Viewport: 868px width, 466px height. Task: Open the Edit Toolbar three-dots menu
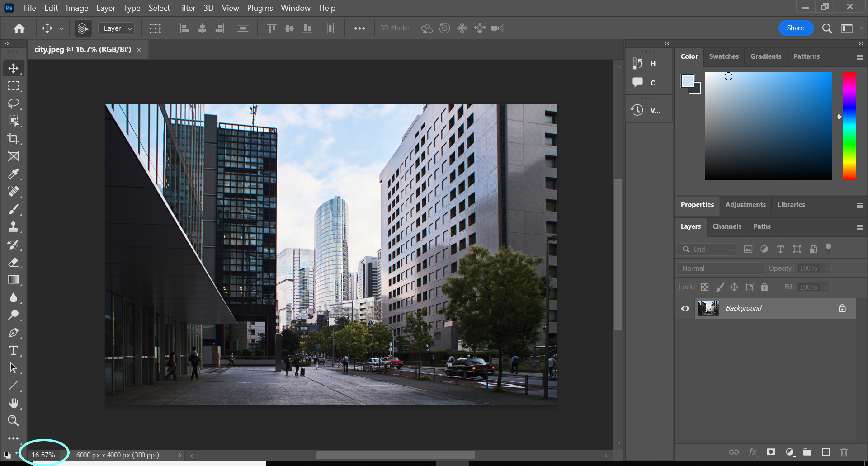[x=14, y=438]
